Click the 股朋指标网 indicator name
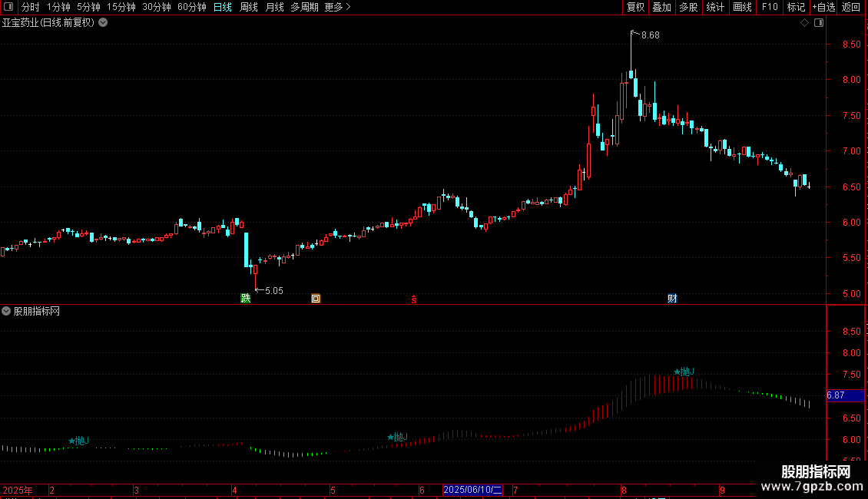868x499 pixels. click(37, 312)
